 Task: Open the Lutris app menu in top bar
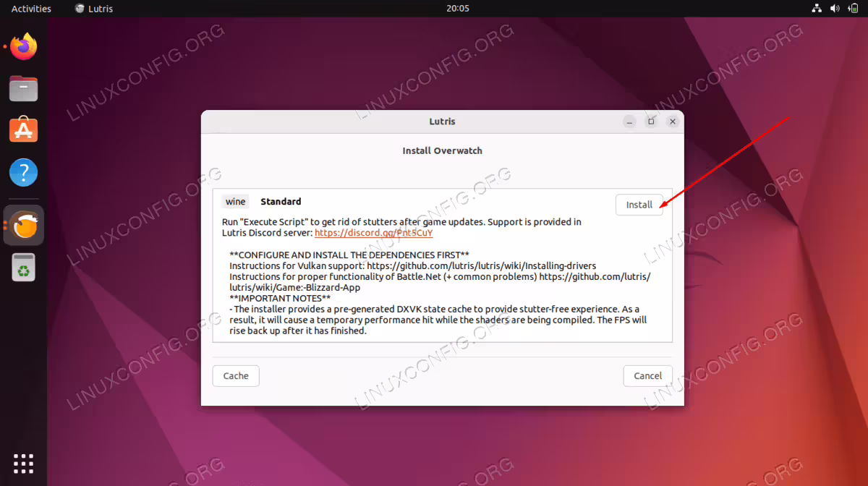point(94,9)
